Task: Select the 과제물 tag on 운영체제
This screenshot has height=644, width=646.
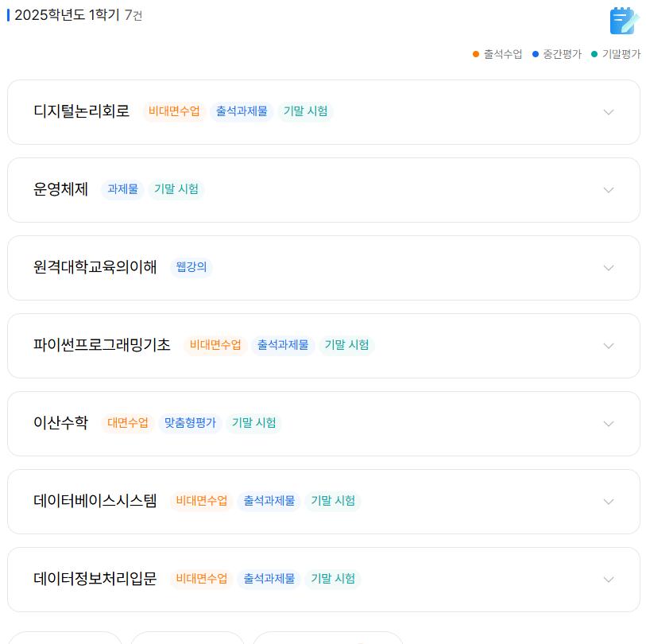Action: (123, 189)
